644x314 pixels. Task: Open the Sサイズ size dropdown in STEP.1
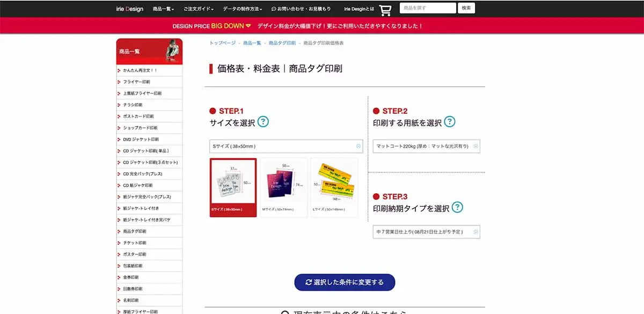click(x=286, y=145)
